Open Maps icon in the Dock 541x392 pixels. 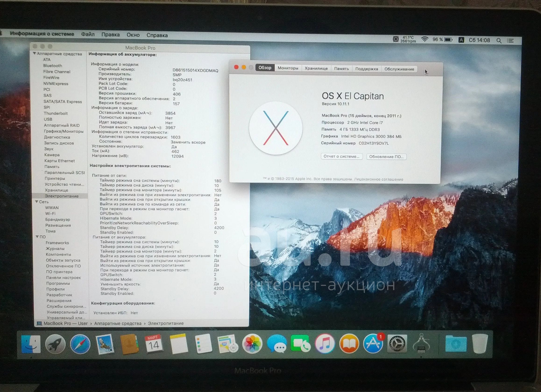point(227,344)
